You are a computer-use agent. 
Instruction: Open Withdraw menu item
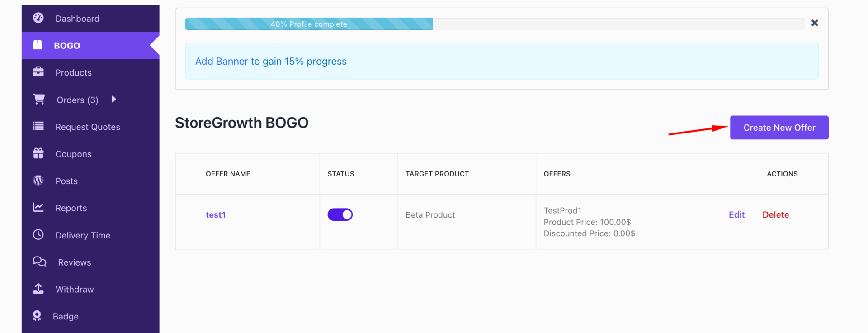tap(90, 290)
